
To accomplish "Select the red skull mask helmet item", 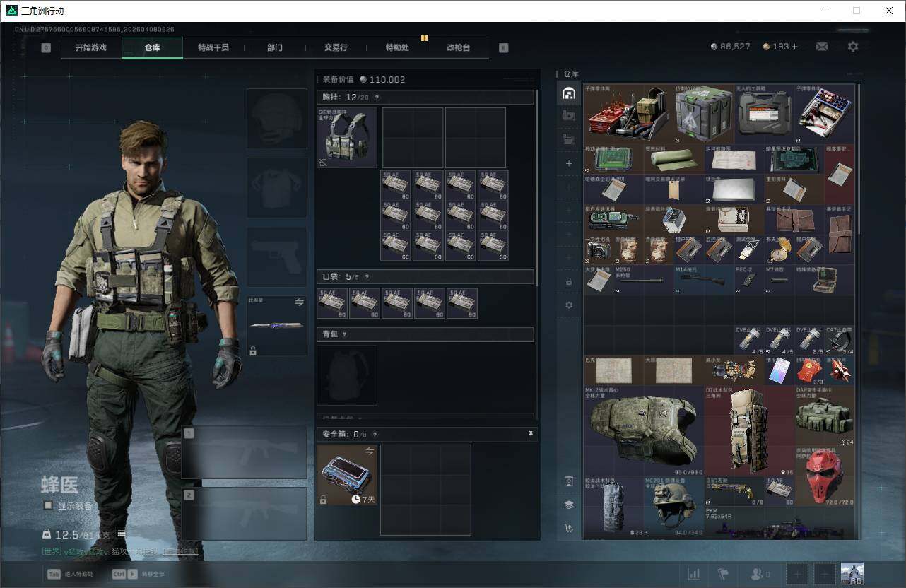I will tap(825, 476).
